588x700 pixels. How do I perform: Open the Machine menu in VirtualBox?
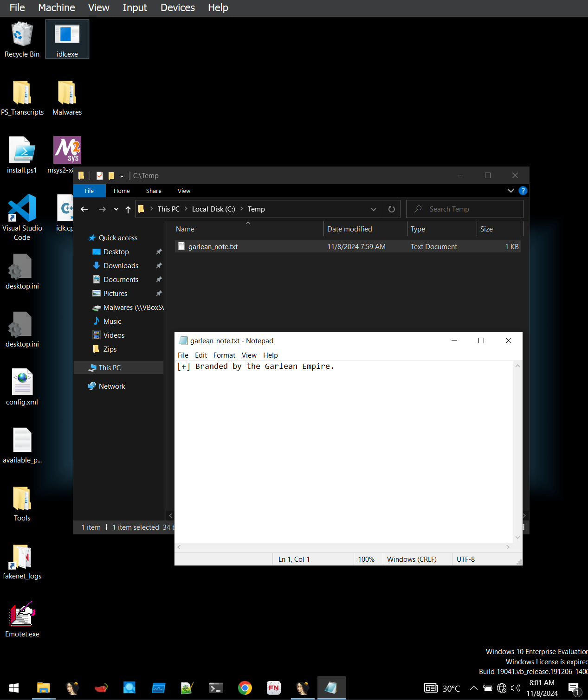coord(57,8)
